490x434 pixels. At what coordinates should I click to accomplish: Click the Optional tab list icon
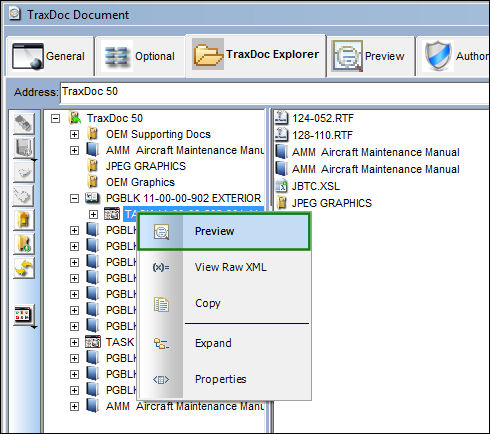[x=117, y=56]
